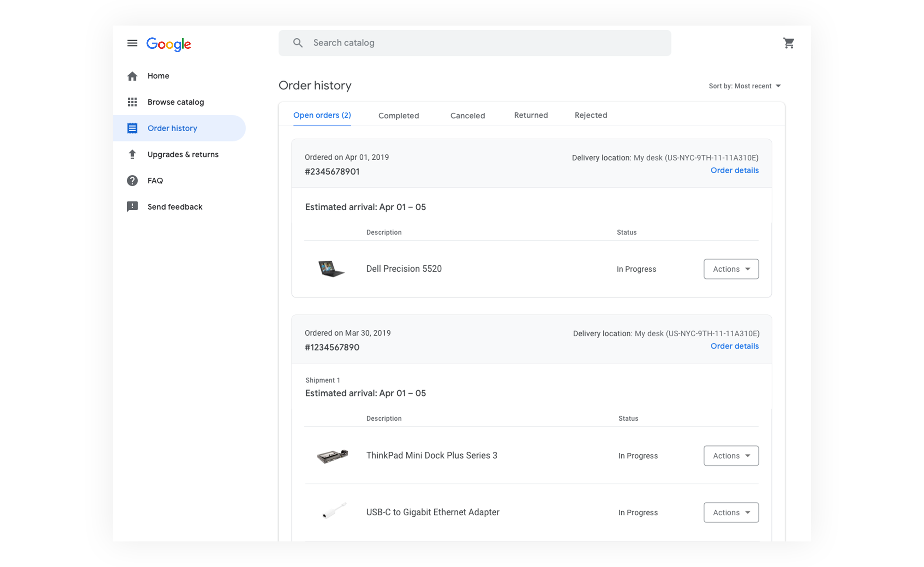924x567 pixels.
Task: Click the Dell Precision 5520 thumbnail
Action: coord(331,268)
